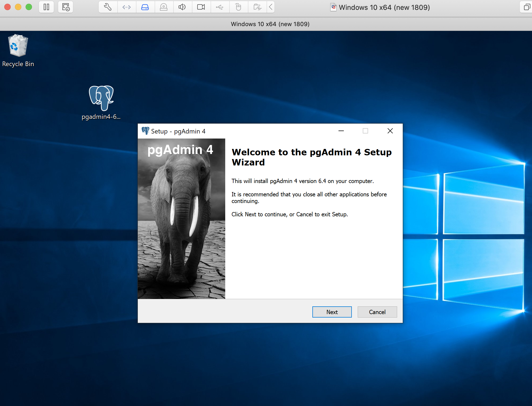Click the USB devices icon
Viewport: 532px width, 406px height.
click(220, 7)
